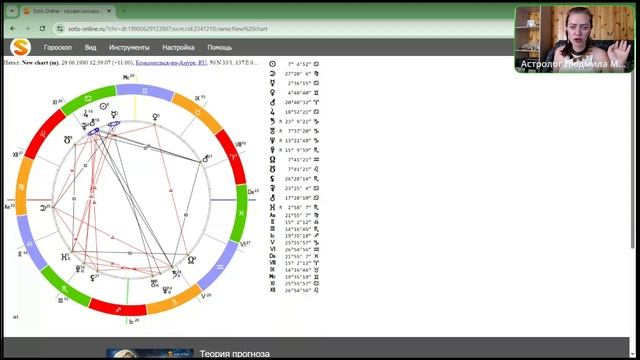Click the Ic row value in table

[x=298, y=236]
